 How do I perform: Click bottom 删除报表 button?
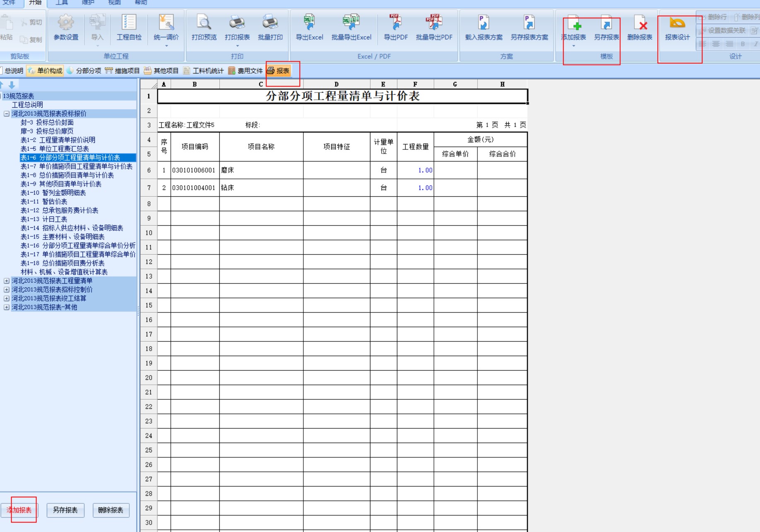pyautogui.click(x=111, y=510)
